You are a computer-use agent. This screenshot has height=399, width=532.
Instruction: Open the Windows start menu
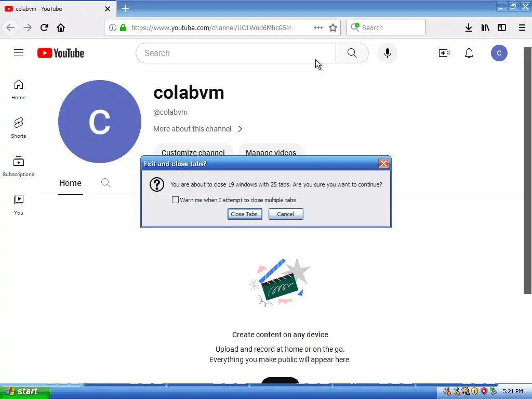click(x=25, y=392)
